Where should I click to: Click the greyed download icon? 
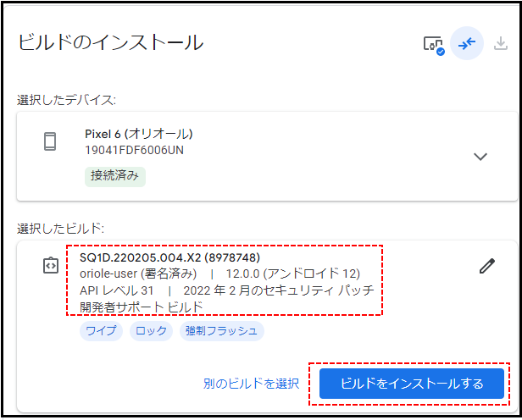pos(501,44)
